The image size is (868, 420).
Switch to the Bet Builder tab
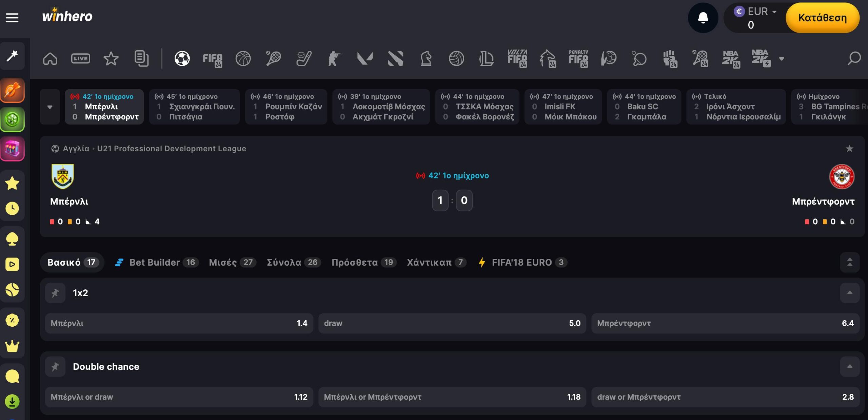coord(154,262)
